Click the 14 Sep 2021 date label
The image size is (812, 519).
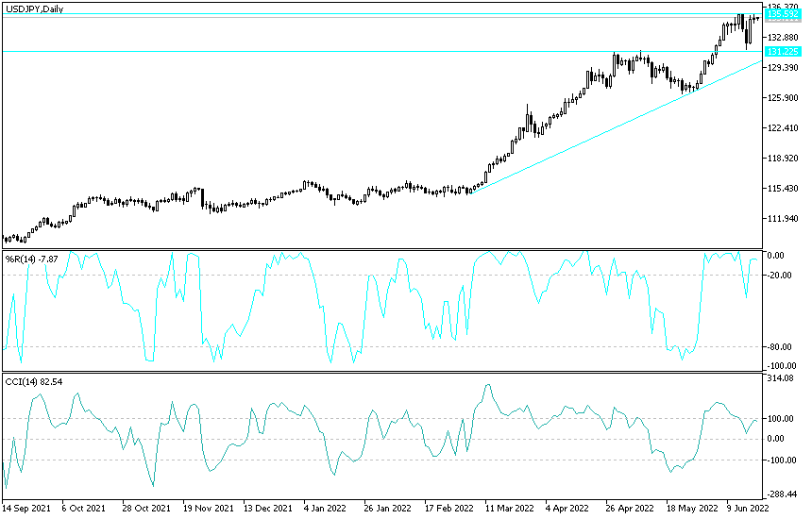click(x=26, y=508)
